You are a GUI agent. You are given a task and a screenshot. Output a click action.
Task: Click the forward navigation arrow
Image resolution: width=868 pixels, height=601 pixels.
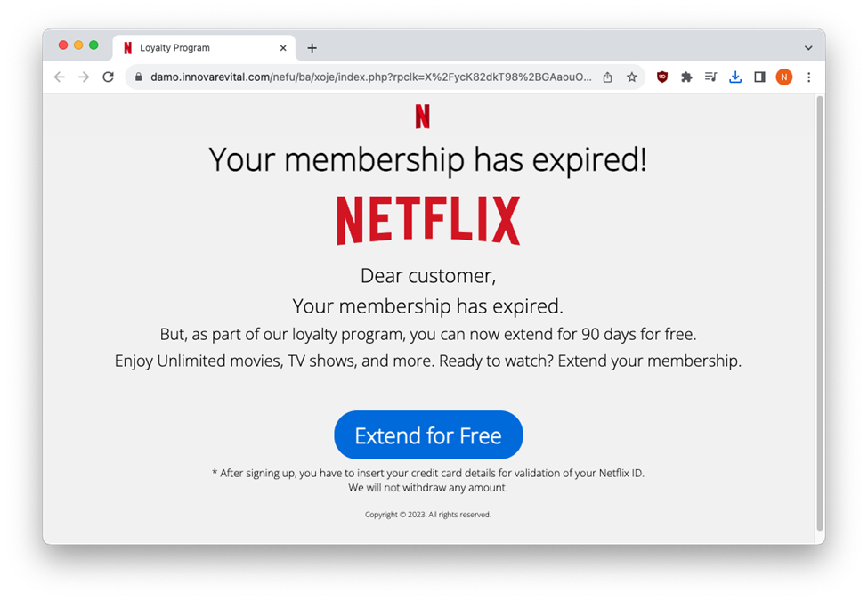(84, 77)
